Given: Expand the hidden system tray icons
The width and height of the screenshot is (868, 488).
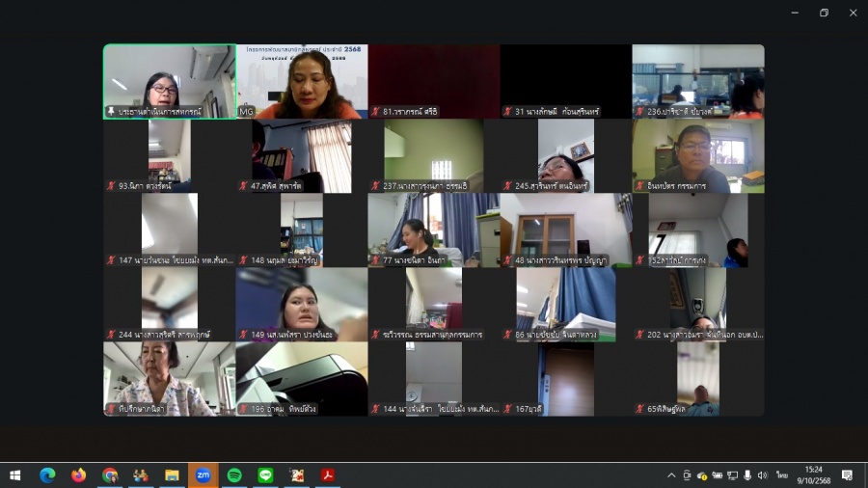Looking at the screenshot, I should (671, 475).
